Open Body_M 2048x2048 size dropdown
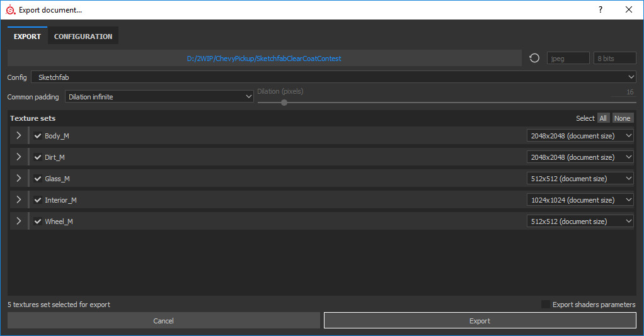 [x=580, y=136]
